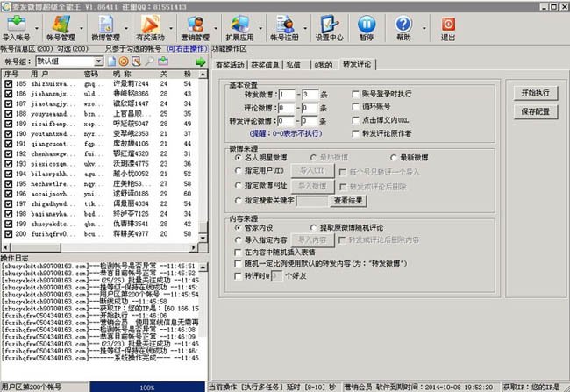Enable the 帐号登录时执行 checkbox

(x=356, y=94)
